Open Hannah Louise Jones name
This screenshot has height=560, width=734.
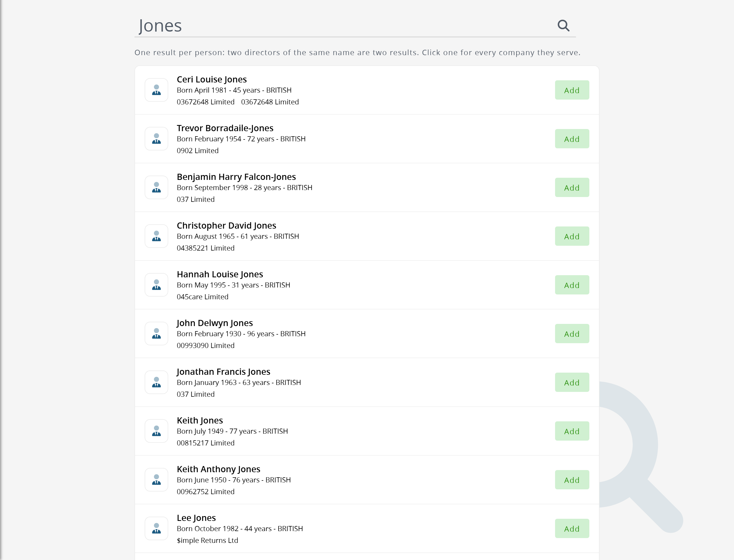[x=220, y=274]
